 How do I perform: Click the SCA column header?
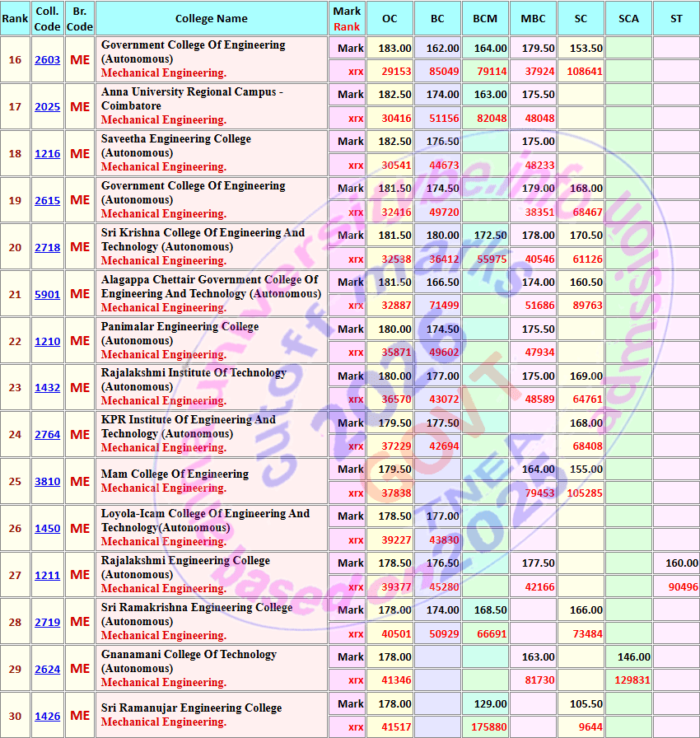point(628,18)
